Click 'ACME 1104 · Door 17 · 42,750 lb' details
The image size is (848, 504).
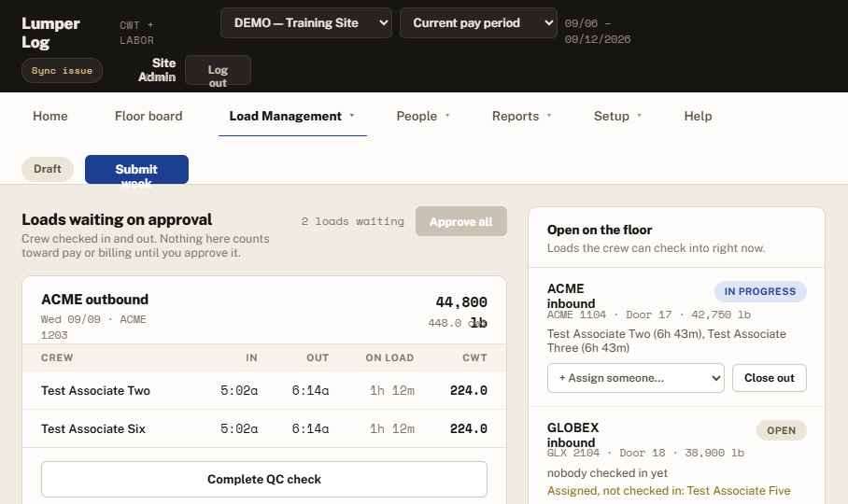coord(648,315)
